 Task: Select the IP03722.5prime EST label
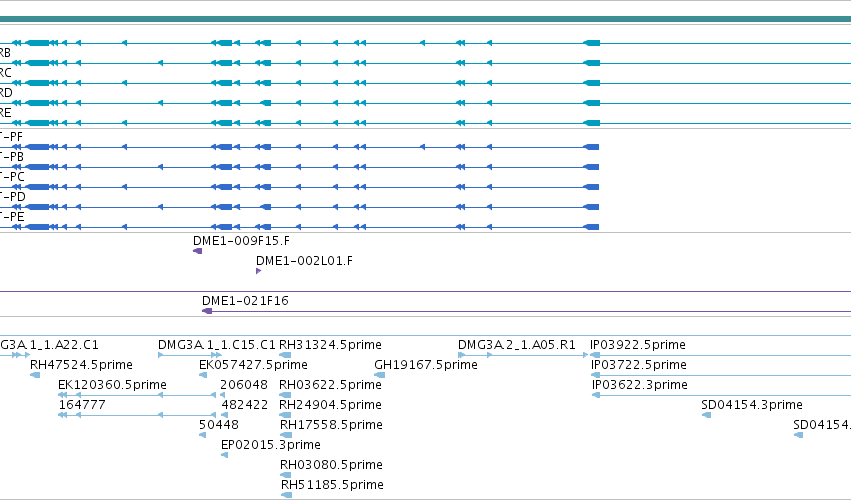(639, 365)
